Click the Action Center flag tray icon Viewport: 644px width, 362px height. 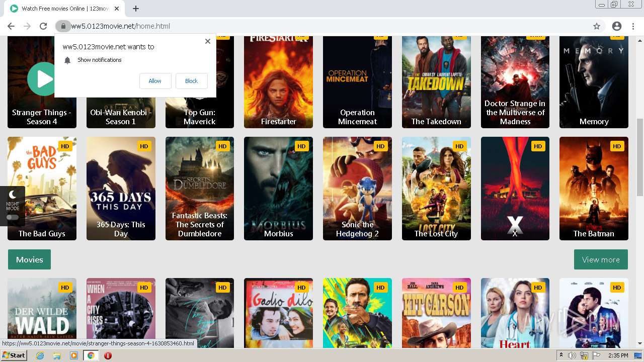click(596, 355)
